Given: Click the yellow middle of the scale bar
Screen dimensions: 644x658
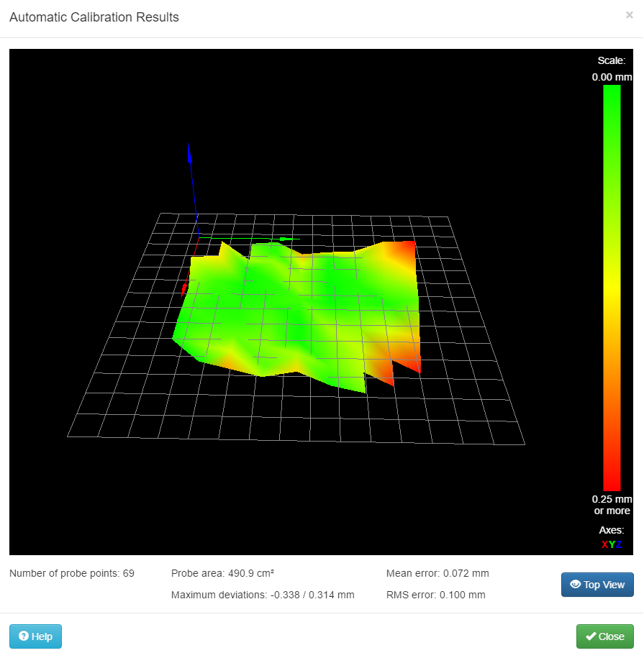Looking at the screenshot, I should point(612,288).
